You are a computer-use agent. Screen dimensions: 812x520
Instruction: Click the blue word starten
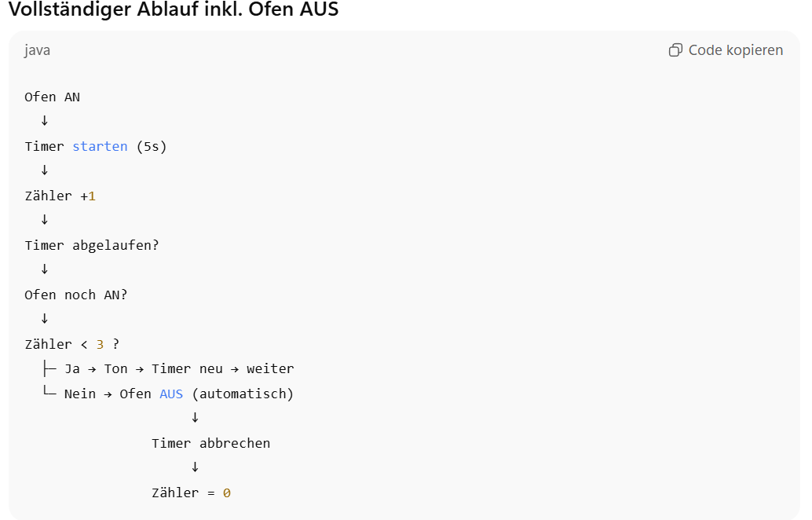click(100, 147)
